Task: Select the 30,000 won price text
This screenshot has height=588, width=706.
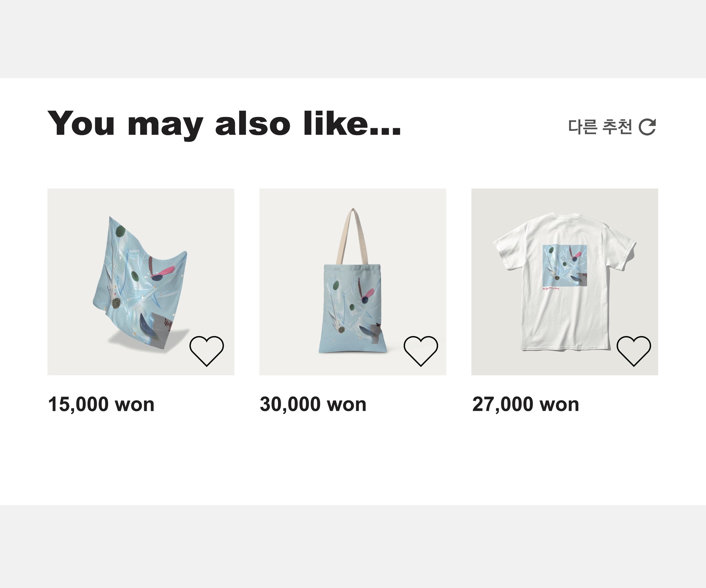Action: pyautogui.click(x=313, y=404)
